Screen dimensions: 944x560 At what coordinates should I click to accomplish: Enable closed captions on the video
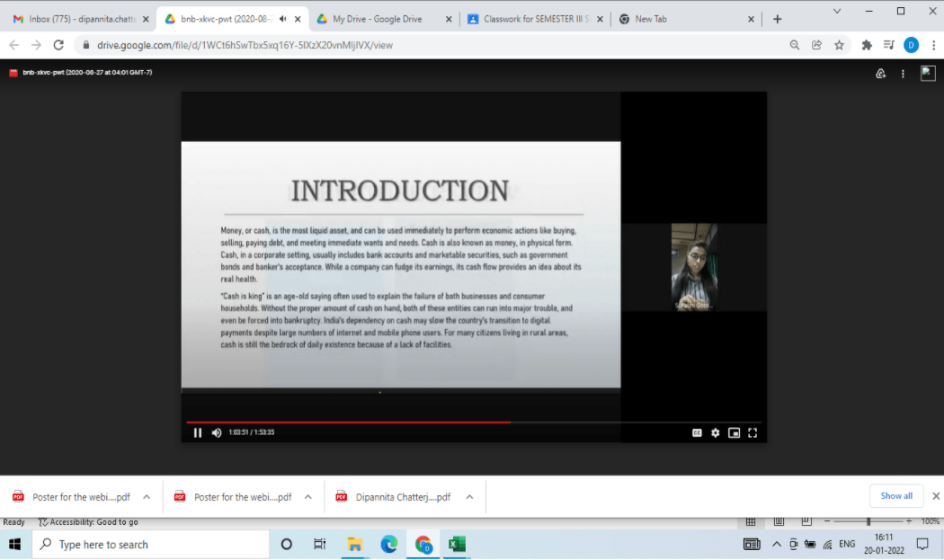tap(696, 432)
